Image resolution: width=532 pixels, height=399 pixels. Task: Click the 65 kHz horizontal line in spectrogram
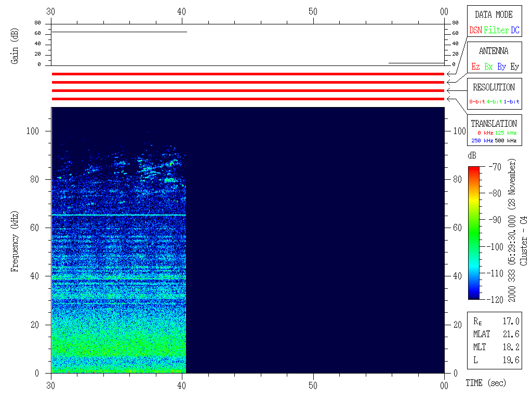[x=118, y=215]
